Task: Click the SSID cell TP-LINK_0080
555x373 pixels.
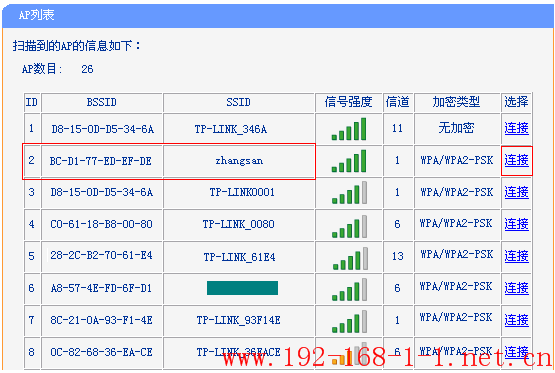Action: (x=239, y=224)
